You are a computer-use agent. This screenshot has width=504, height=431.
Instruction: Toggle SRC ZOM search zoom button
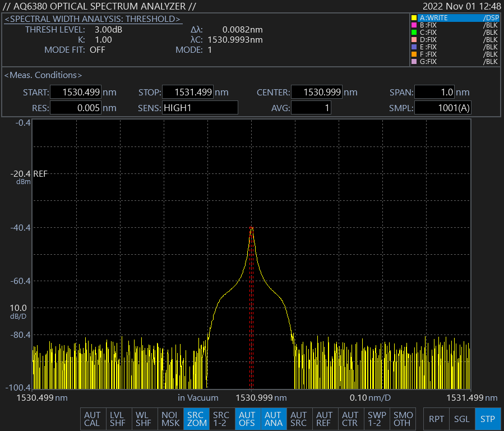coord(196,419)
